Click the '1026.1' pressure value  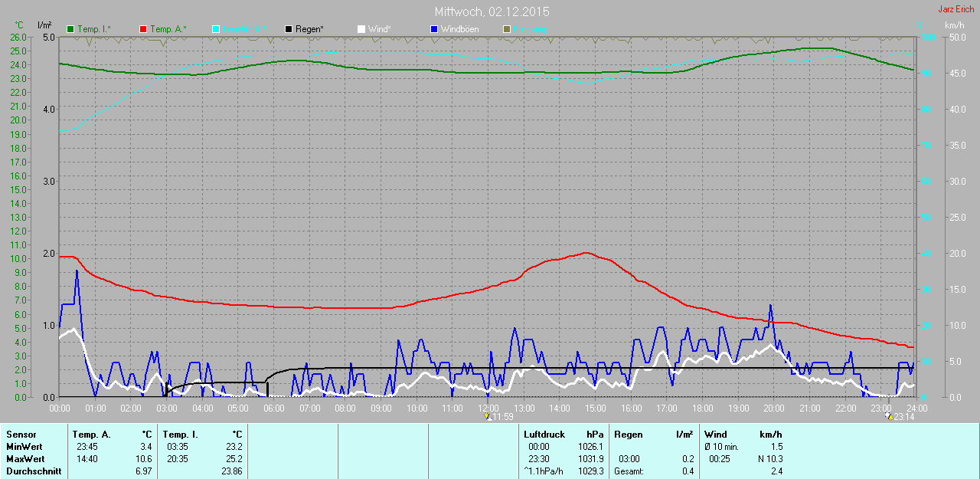pos(592,447)
